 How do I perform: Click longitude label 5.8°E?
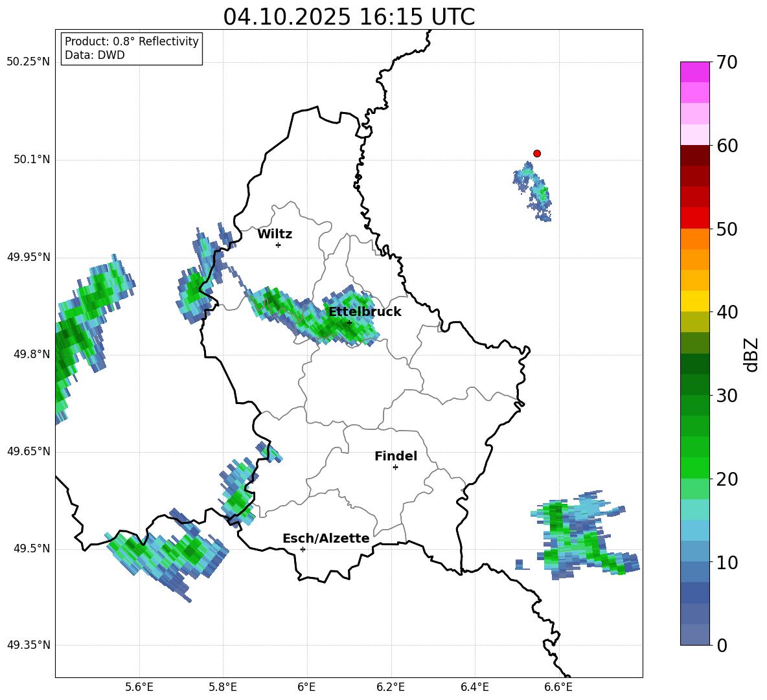pos(223,687)
